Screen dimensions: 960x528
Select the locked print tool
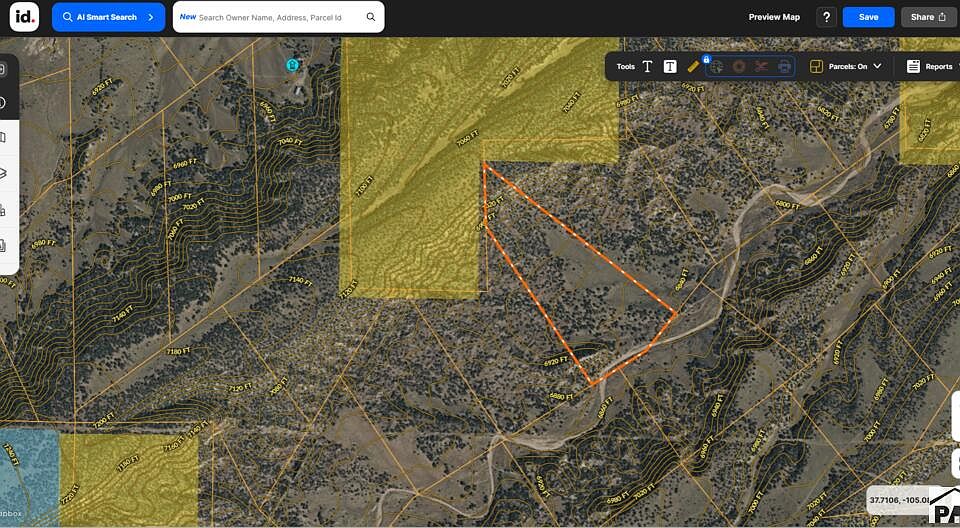(784, 67)
